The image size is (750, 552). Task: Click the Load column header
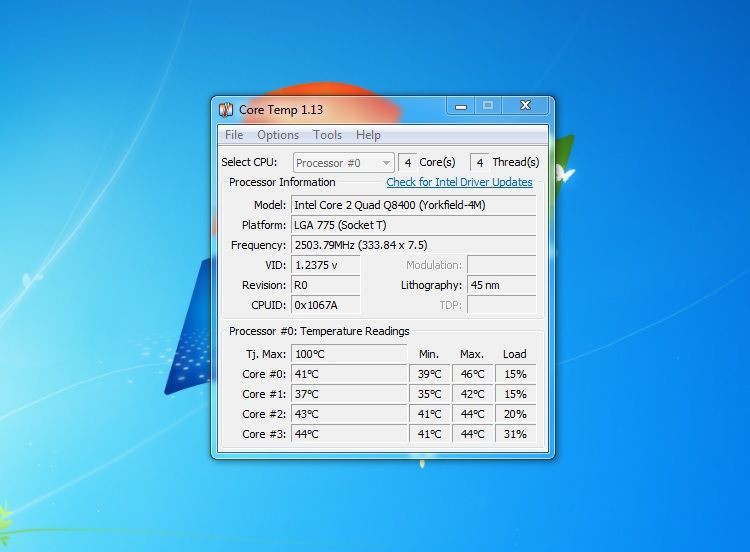point(515,354)
